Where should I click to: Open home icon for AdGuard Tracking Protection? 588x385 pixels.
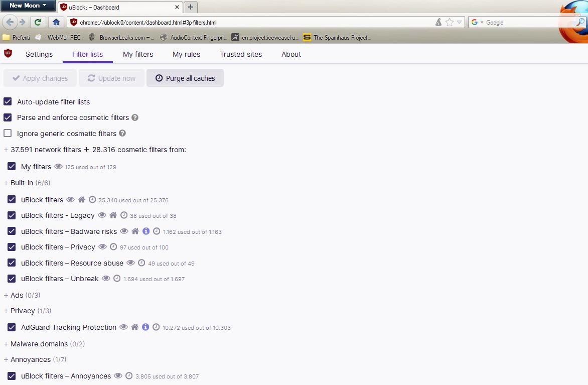pos(134,327)
